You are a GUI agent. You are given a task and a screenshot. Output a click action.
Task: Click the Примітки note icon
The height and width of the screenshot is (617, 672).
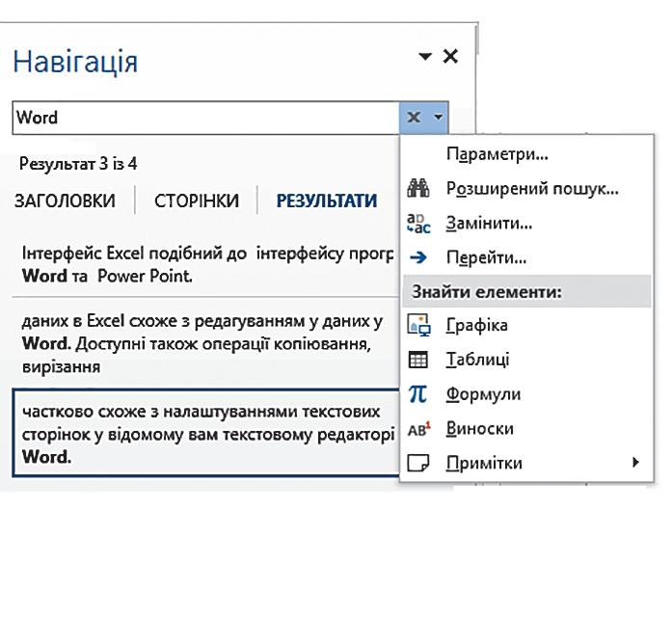(x=418, y=463)
